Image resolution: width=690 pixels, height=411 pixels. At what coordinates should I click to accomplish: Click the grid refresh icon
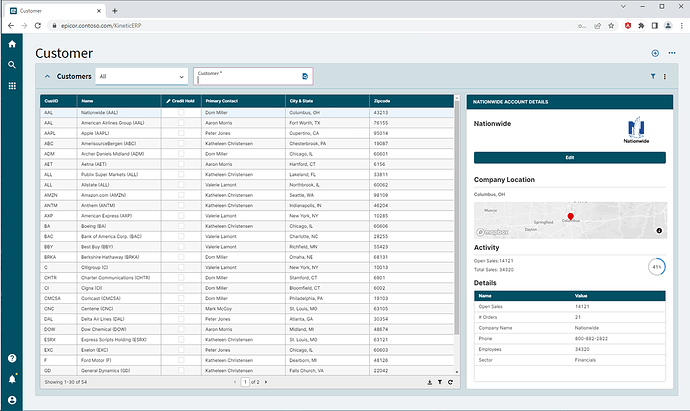click(450, 382)
